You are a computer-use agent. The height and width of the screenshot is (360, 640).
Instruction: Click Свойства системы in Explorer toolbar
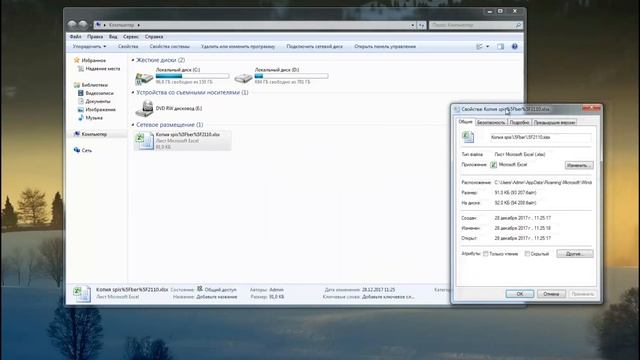[169, 47]
